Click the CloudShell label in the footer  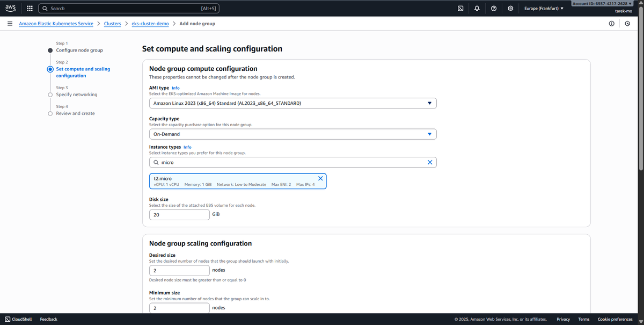click(22, 319)
